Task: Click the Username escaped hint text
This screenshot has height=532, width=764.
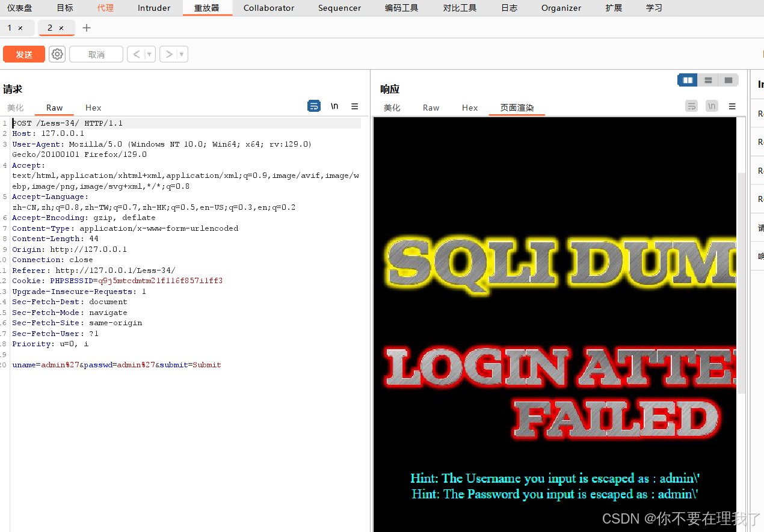Action: pos(555,478)
